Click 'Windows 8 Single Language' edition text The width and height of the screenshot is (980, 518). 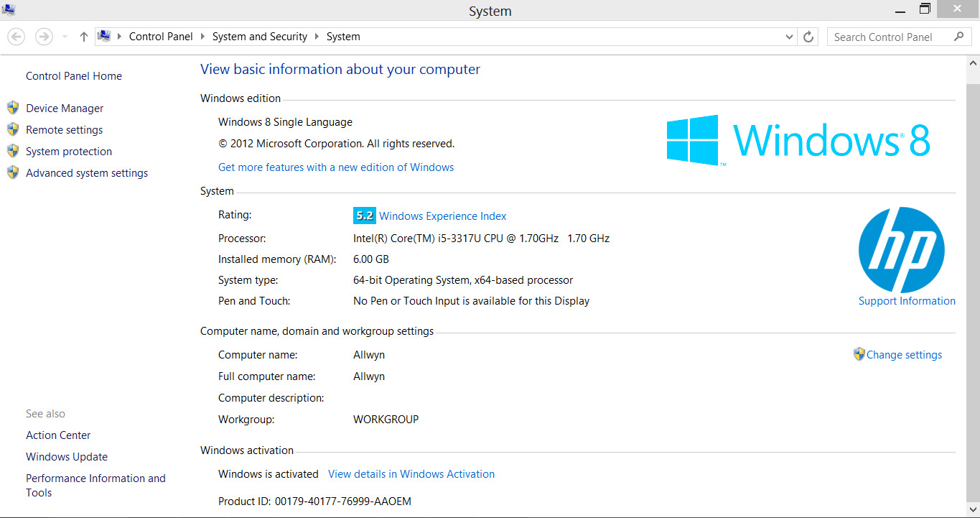click(x=285, y=122)
